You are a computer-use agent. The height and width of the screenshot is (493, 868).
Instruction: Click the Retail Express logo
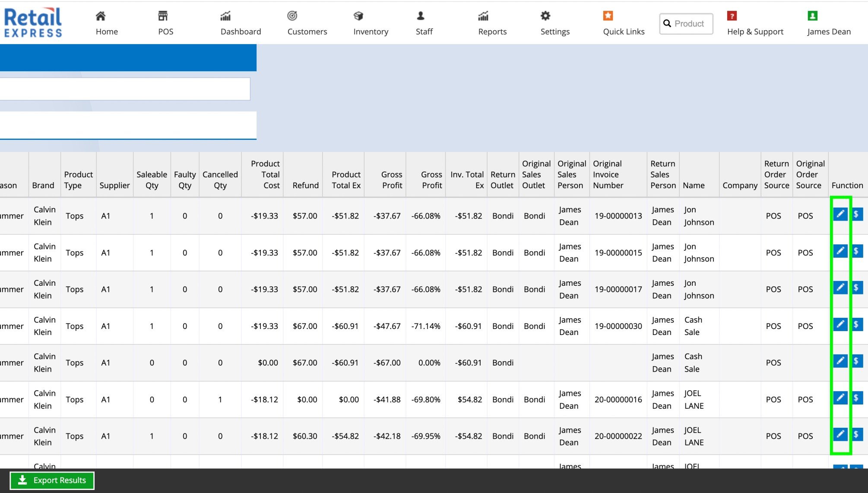point(33,22)
